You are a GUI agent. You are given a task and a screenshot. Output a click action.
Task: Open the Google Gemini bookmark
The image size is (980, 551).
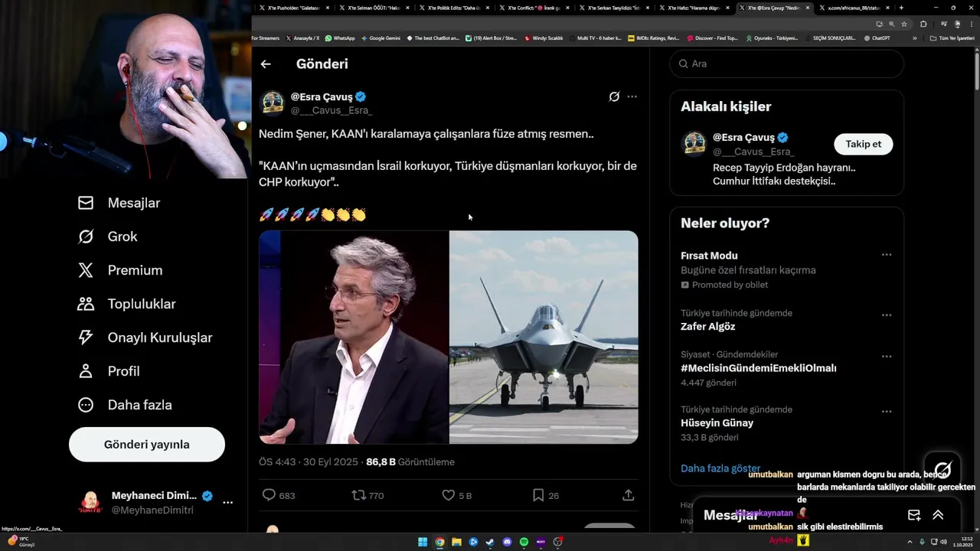(380, 37)
